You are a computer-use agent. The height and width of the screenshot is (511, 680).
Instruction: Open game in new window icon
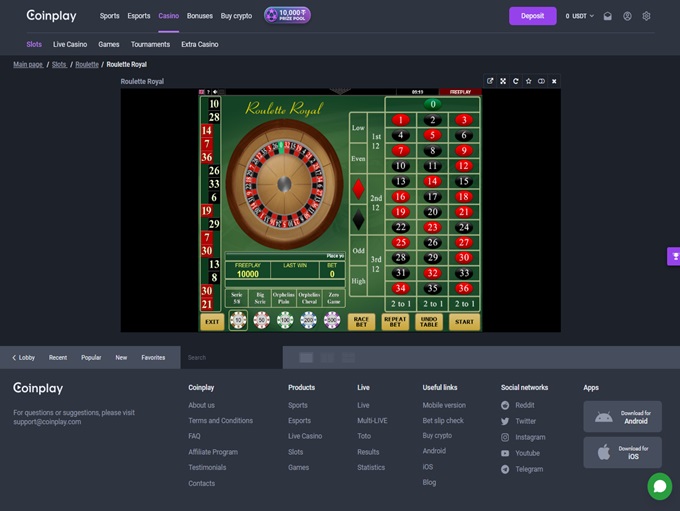coord(490,81)
